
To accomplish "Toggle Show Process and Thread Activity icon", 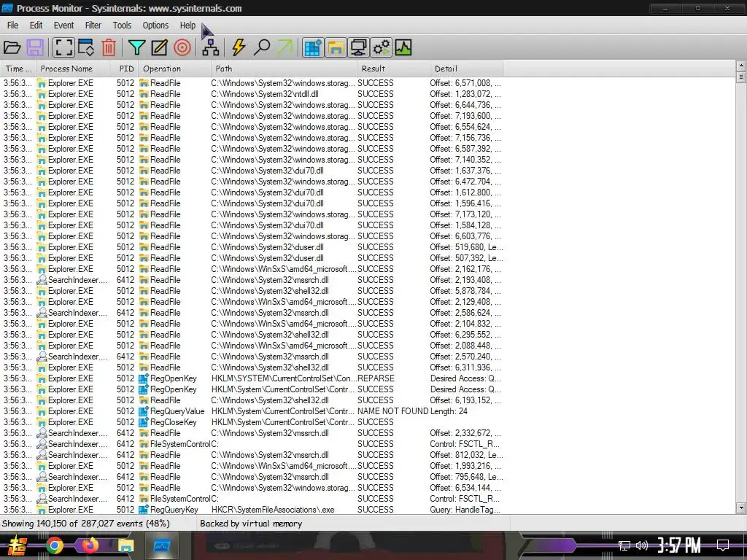I will click(381, 47).
